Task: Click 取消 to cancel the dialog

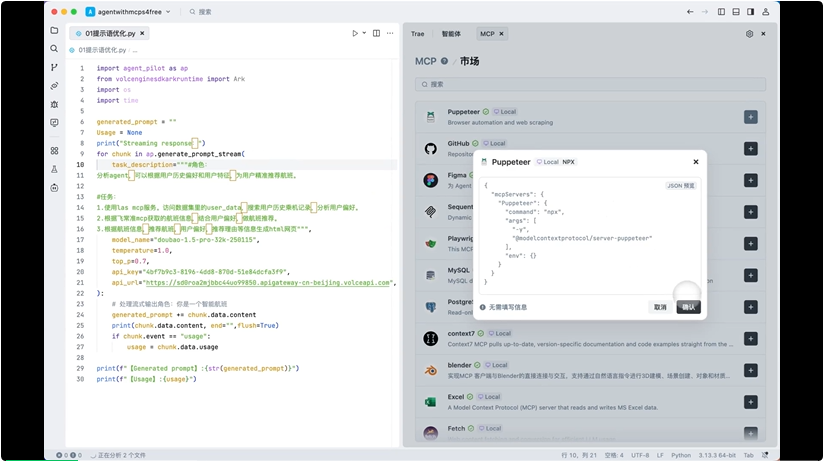Action: tap(660, 307)
